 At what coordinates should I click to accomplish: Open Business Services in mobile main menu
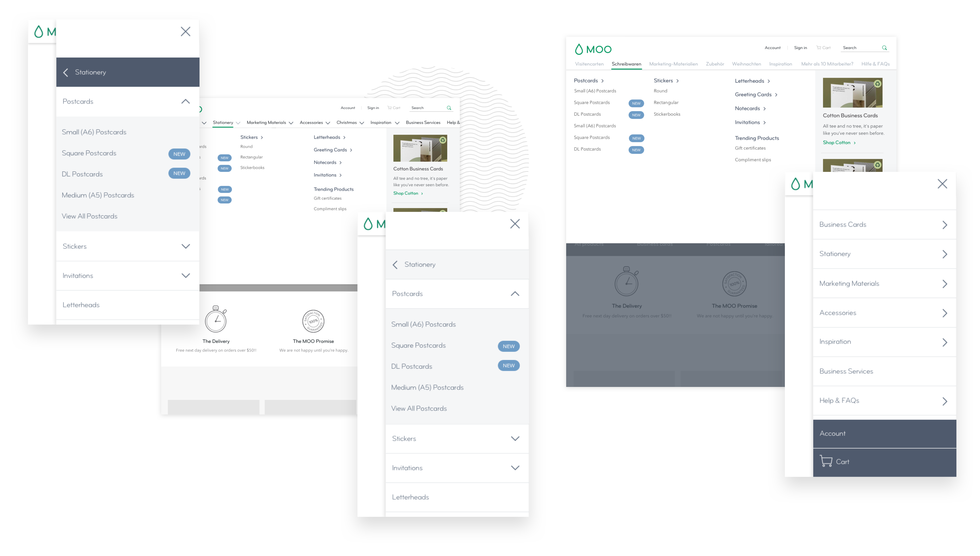pos(884,372)
